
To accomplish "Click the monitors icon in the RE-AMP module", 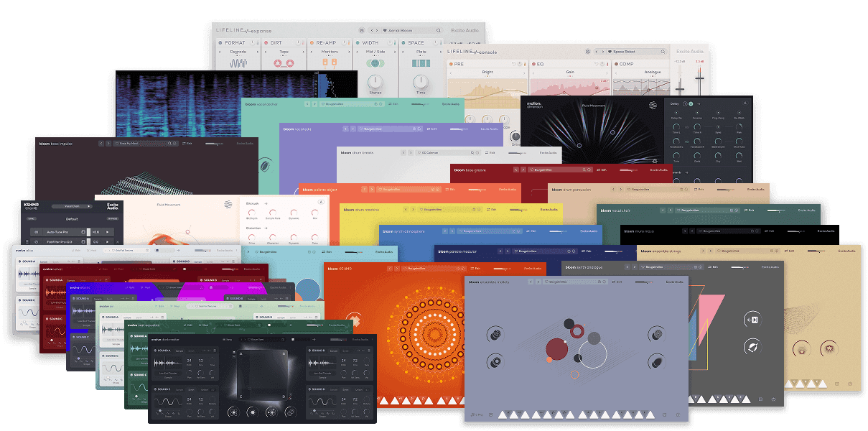I will click(x=330, y=64).
